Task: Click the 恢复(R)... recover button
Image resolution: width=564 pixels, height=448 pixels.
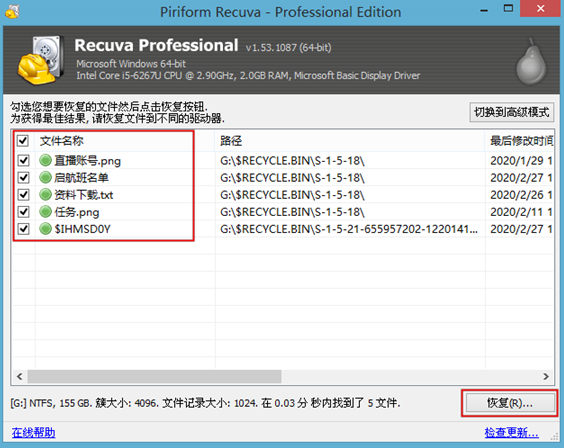Action: click(510, 403)
